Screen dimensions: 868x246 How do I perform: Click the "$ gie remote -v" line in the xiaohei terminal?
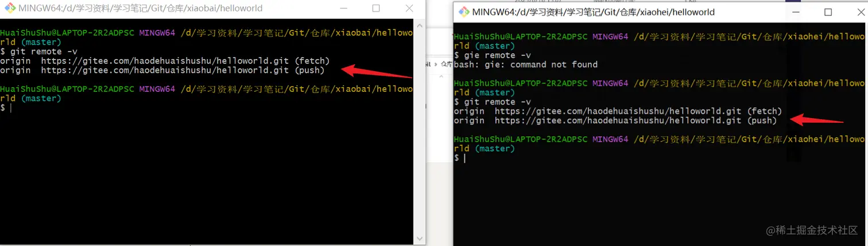coord(492,55)
